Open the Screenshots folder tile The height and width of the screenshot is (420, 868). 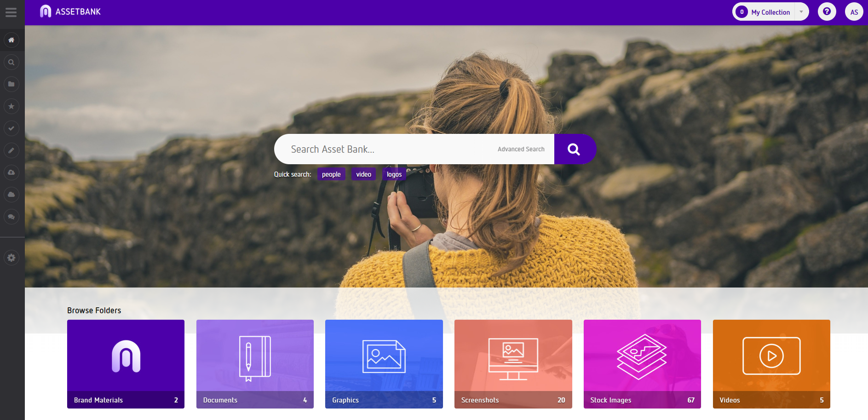513,364
